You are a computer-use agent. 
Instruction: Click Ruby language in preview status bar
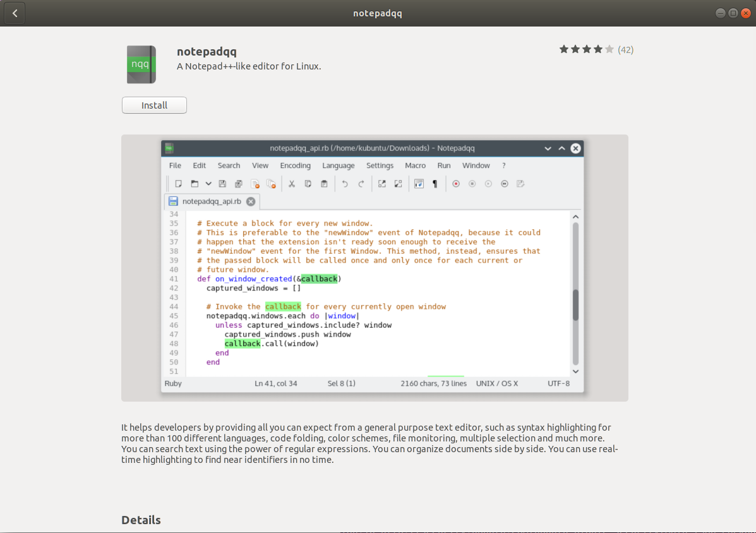coord(173,383)
